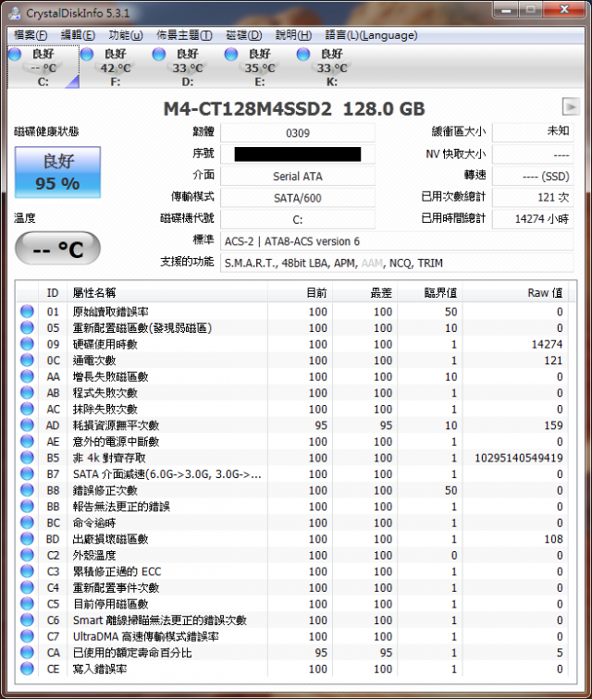The height and width of the screenshot is (700, 592).
Task: Click status orb for UltraDMA row
Action: [27, 635]
